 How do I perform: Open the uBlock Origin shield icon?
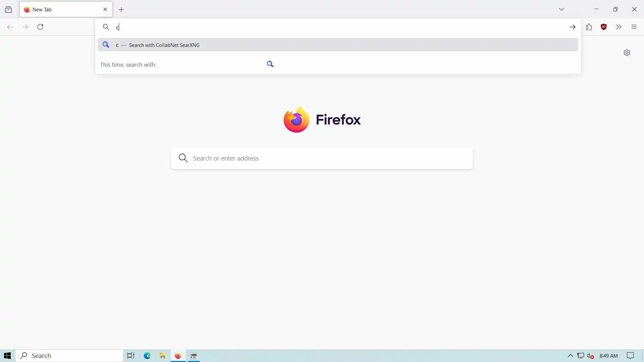(x=604, y=27)
